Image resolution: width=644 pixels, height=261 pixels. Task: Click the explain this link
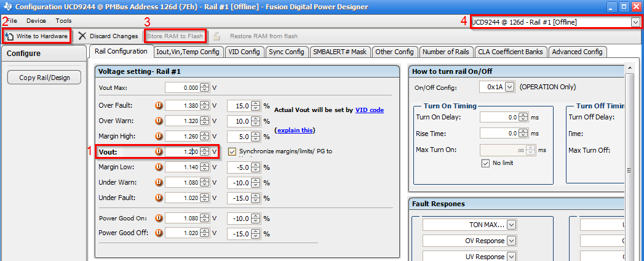pos(295,130)
